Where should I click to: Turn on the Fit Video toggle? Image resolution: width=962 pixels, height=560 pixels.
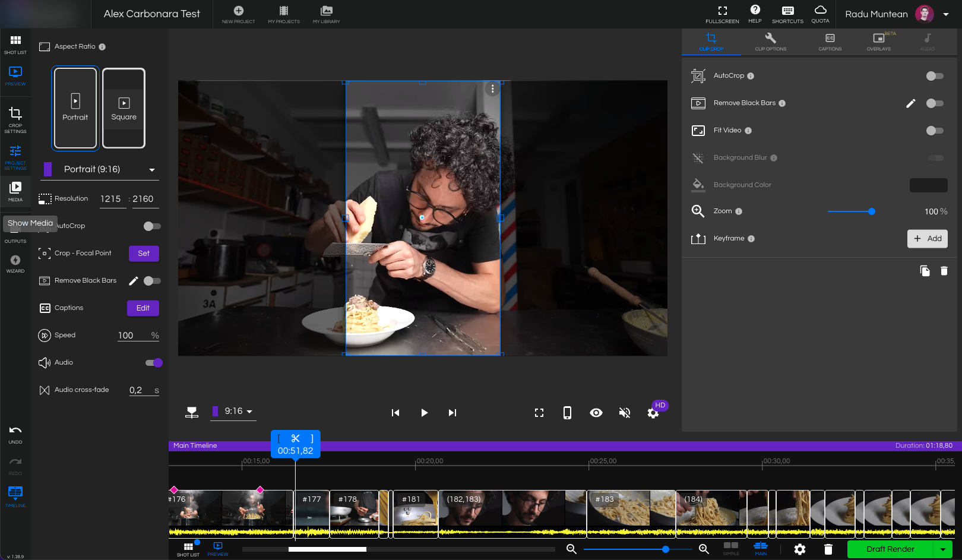coord(934,131)
